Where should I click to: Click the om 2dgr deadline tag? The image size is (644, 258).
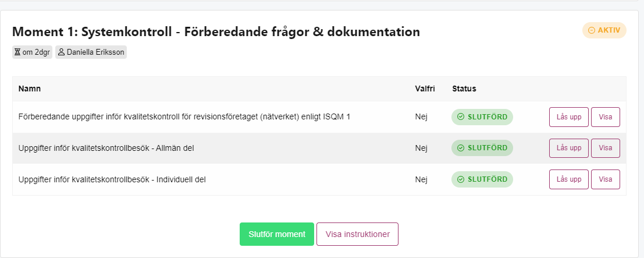coord(33,52)
